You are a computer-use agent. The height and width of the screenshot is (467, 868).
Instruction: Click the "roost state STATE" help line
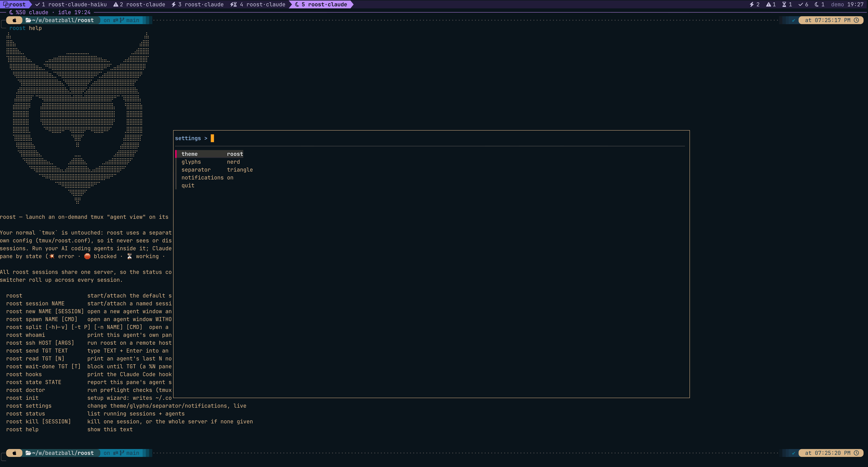(x=89, y=382)
